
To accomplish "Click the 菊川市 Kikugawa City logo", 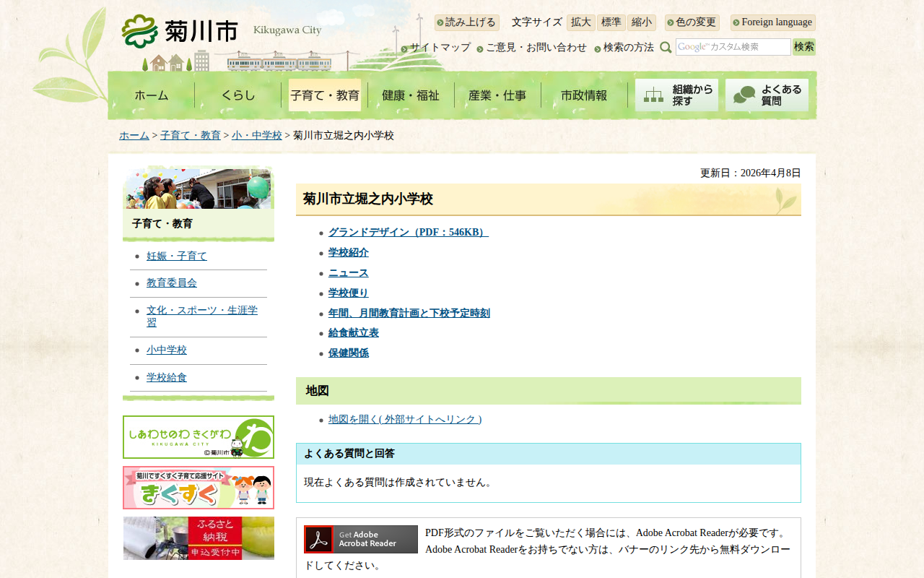I will tap(222, 30).
